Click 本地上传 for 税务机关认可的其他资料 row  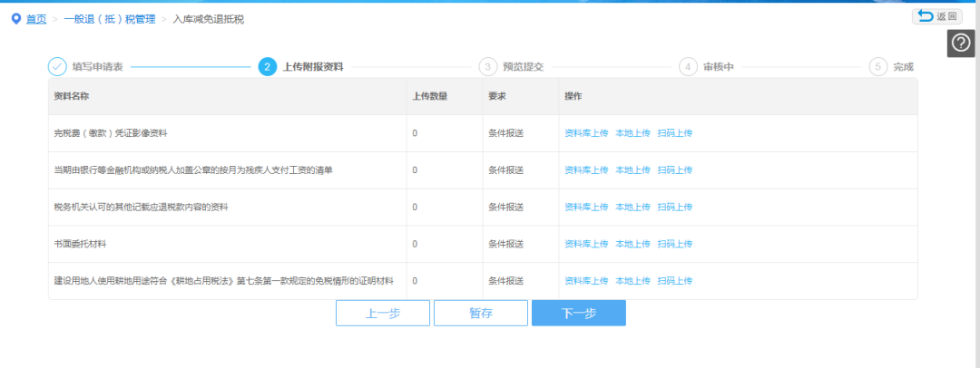pyautogui.click(x=632, y=207)
